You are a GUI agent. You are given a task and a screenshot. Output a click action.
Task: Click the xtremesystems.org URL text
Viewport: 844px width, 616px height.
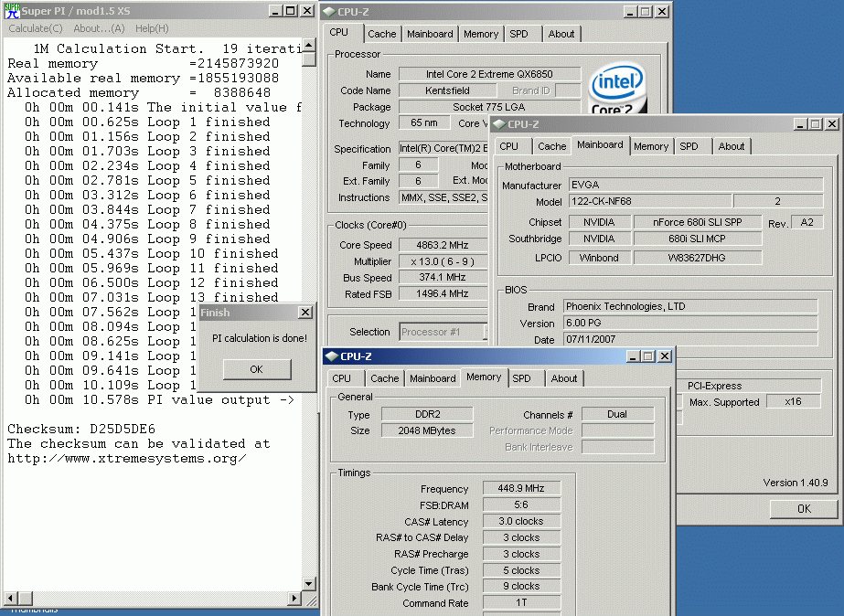click(x=127, y=459)
